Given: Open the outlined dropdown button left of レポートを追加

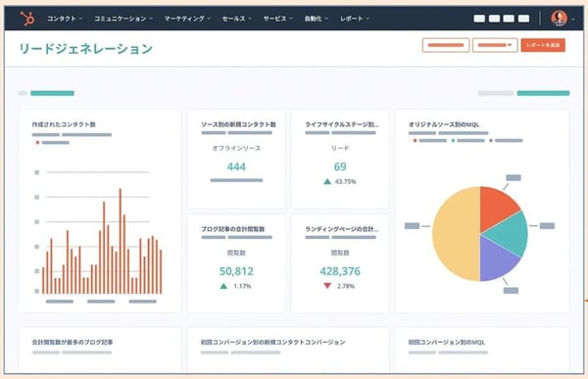Looking at the screenshot, I should point(495,45).
